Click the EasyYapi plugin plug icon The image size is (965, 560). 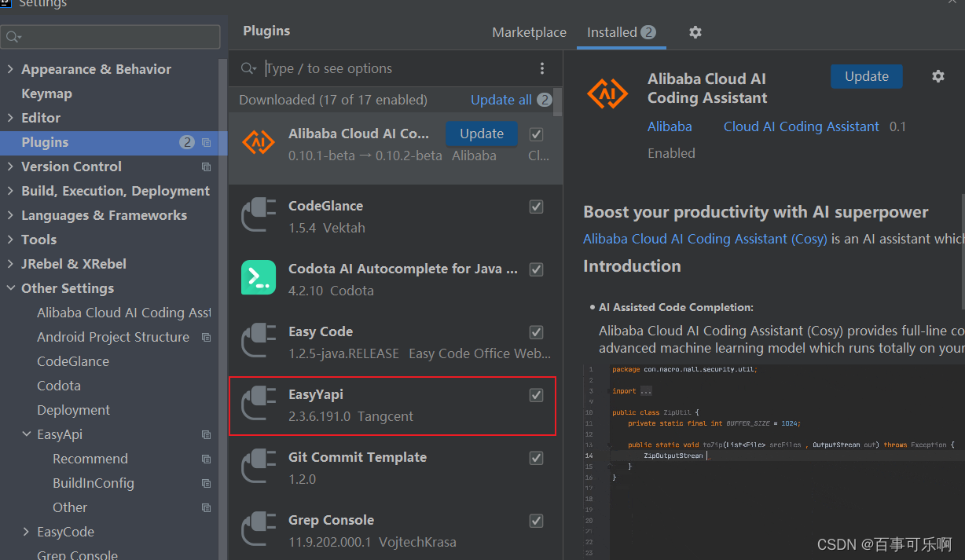pos(259,404)
